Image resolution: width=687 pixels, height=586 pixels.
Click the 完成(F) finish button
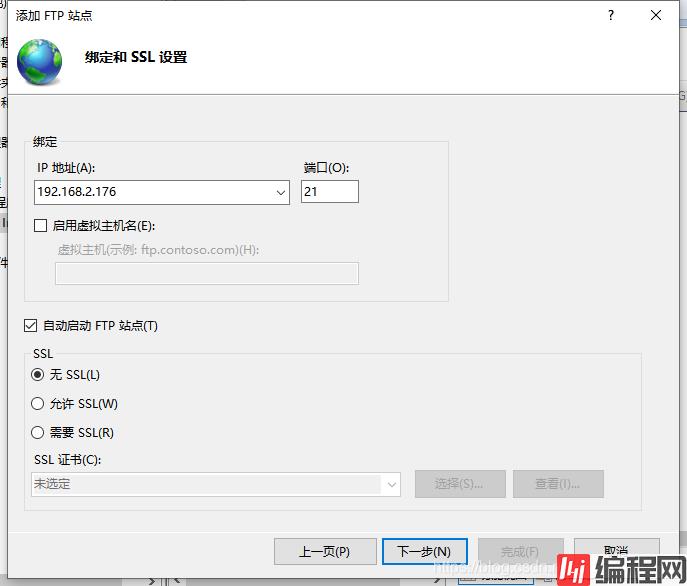[x=519, y=551]
